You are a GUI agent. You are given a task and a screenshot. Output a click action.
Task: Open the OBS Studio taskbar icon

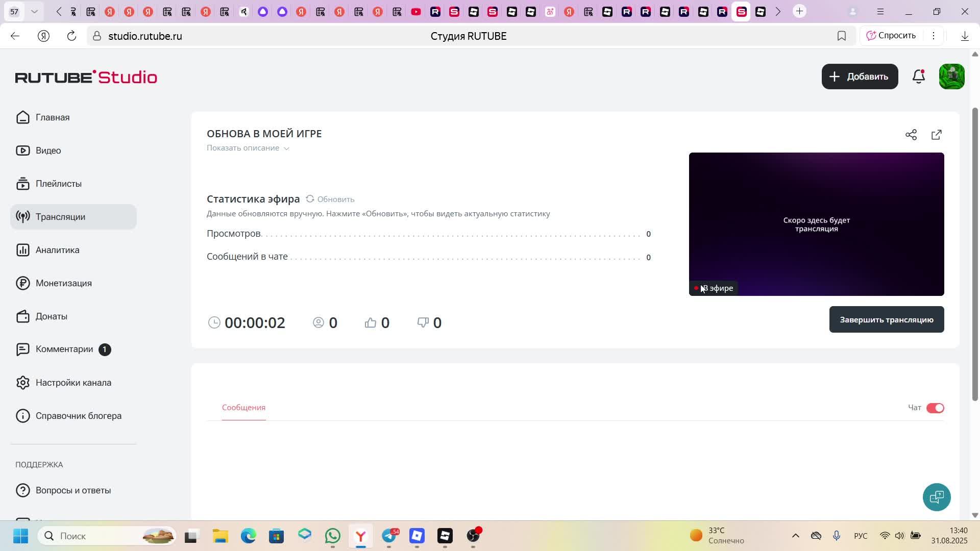(x=474, y=536)
